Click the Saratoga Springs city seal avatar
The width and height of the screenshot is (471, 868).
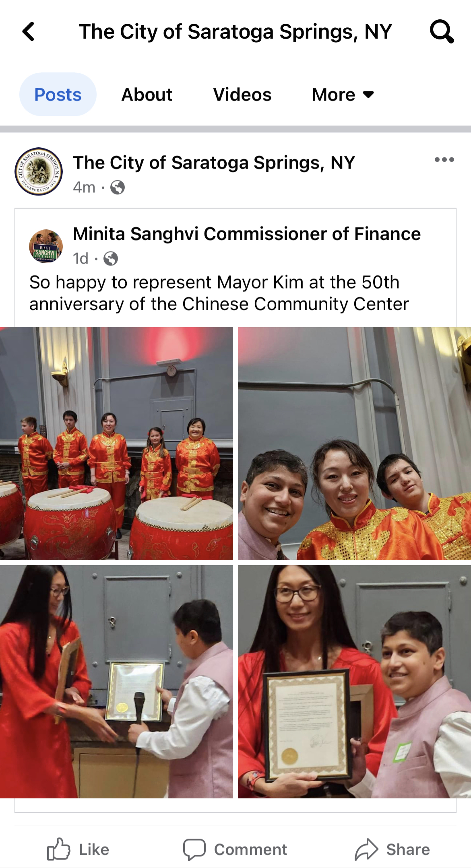tap(39, 171)
